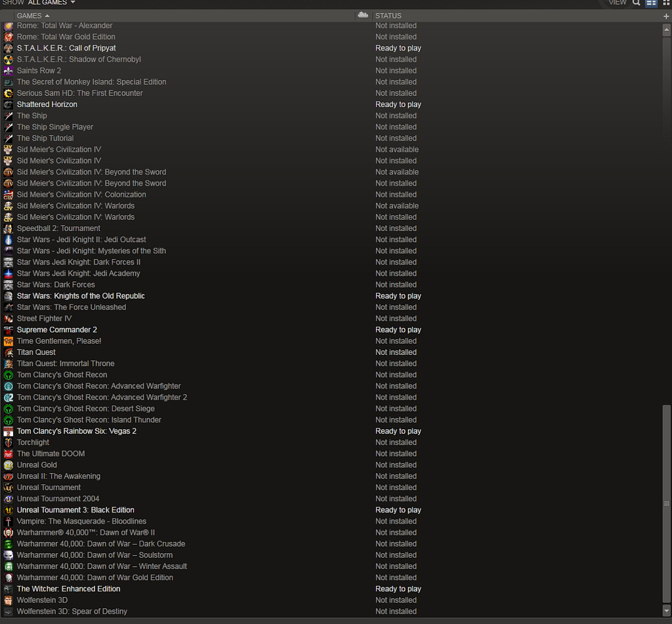This screenshot has height=624, width=672.
Task: Click the Unreal Gold icon
Action: [8, 465]
